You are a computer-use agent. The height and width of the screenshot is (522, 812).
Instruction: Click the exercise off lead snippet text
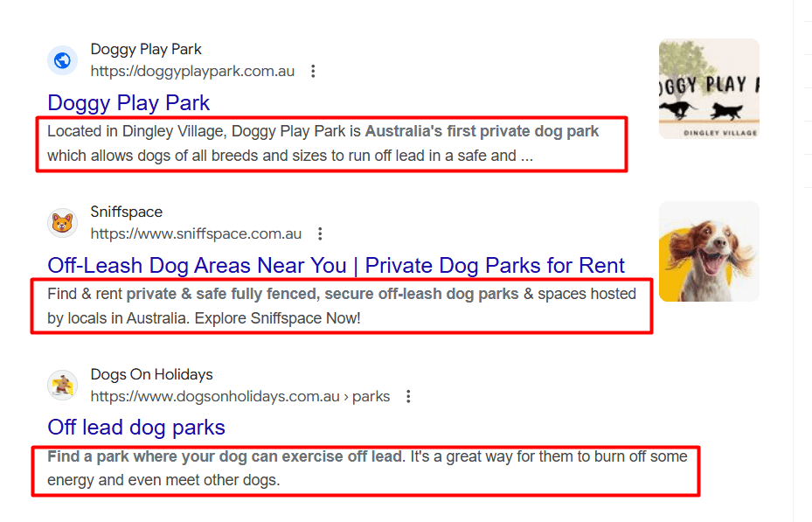click(368, 468)
